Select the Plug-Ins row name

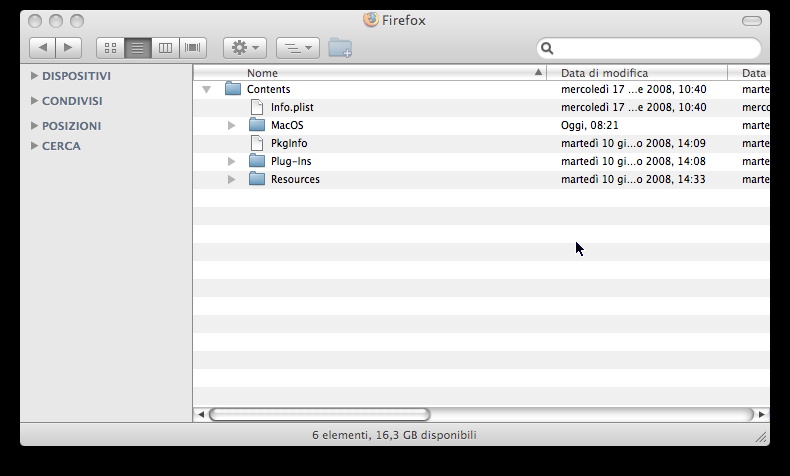click(x=291, y=161)
